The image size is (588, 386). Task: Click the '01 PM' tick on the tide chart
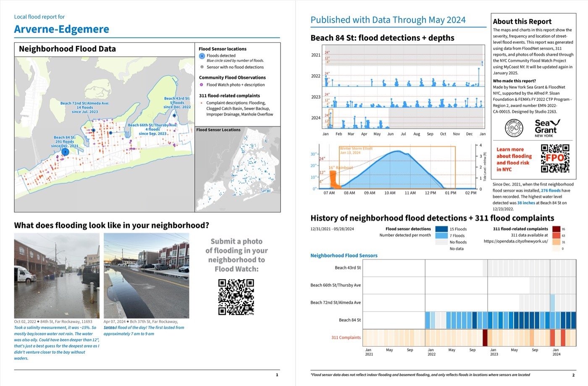point(451,193)
